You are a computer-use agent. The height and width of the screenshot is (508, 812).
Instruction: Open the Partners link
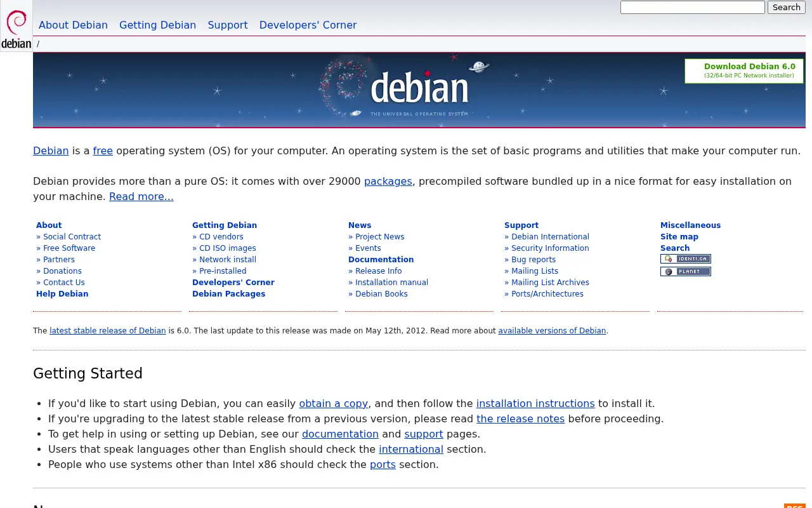59,260
